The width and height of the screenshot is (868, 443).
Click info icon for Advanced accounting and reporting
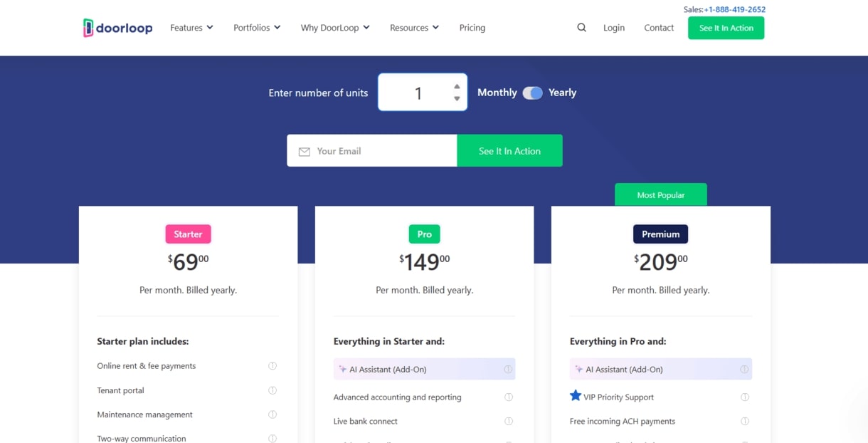pos(508,397)
